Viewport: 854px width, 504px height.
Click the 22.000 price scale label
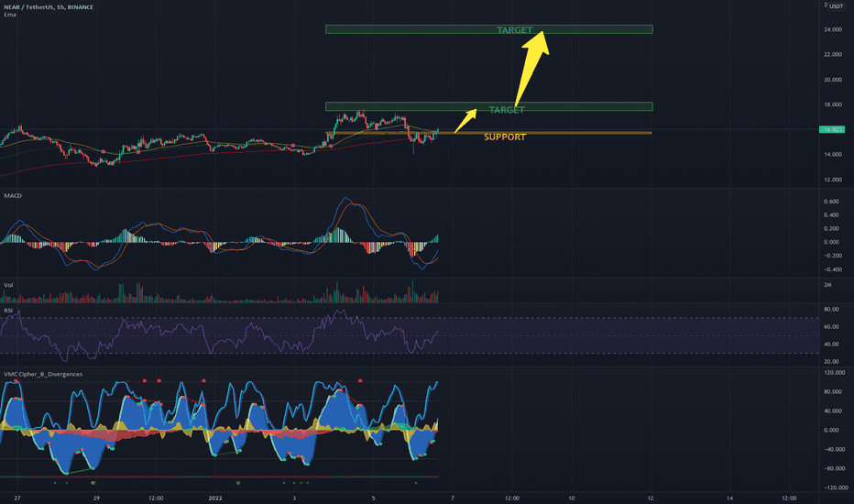[x=833, y=54]
